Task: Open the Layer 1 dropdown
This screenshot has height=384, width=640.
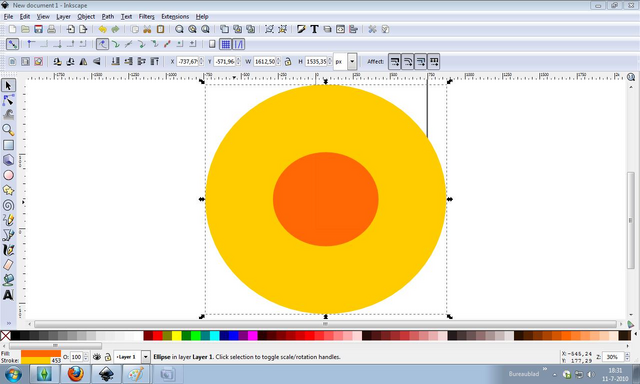Action: click(x=146, y=357)
